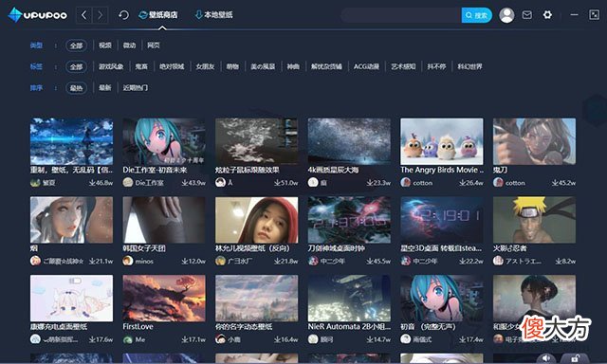607x364 pixels.
Task: Click the download icon showing 8.2w
Action: click(559, 261)
